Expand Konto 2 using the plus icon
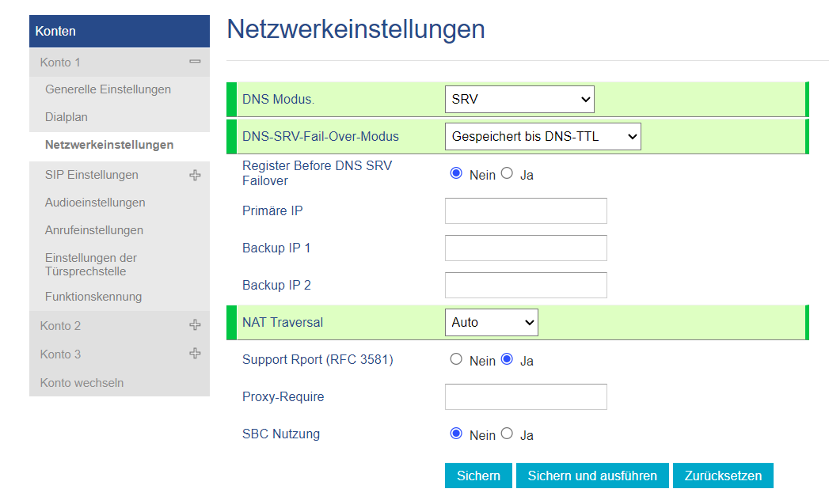 (x=195, y=325)
